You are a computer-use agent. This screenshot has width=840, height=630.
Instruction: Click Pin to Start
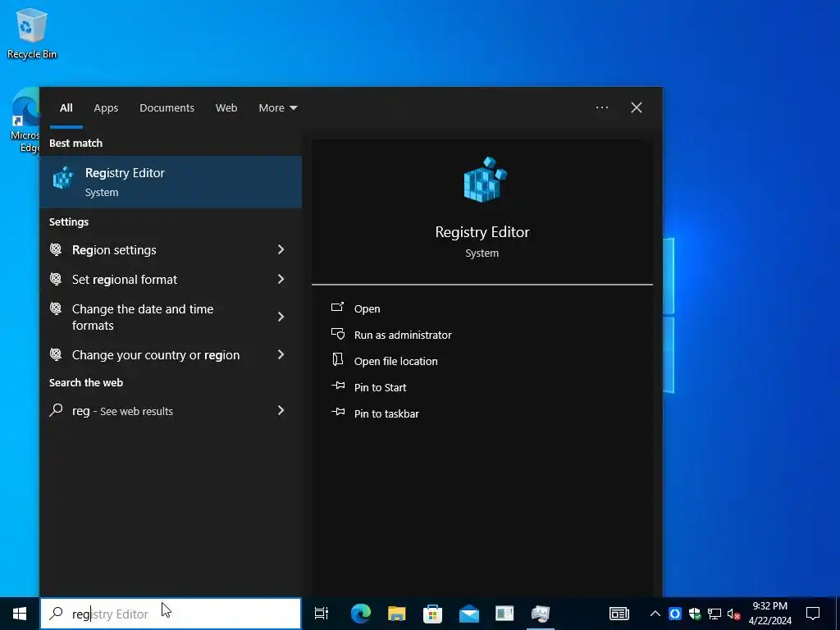tap(381, 387)
